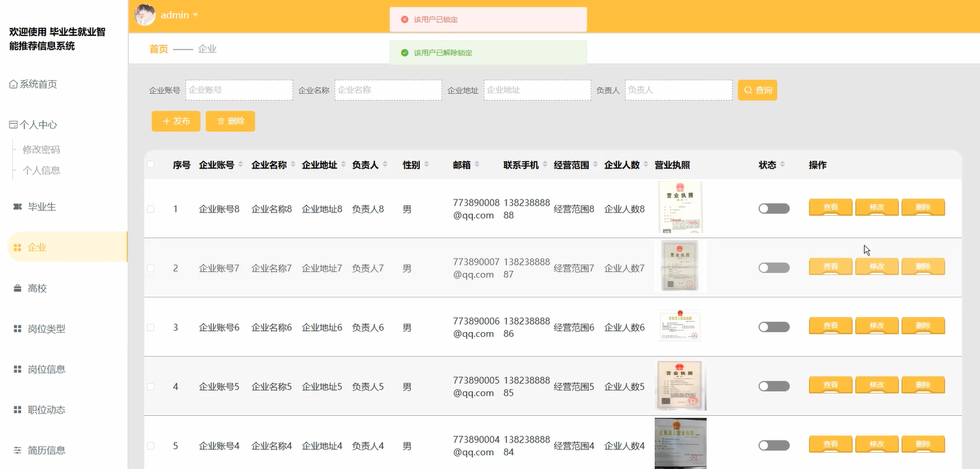Tick the checkbox for row 企业账号8
The image size is (980, 469).
click(x=151, y=209)
